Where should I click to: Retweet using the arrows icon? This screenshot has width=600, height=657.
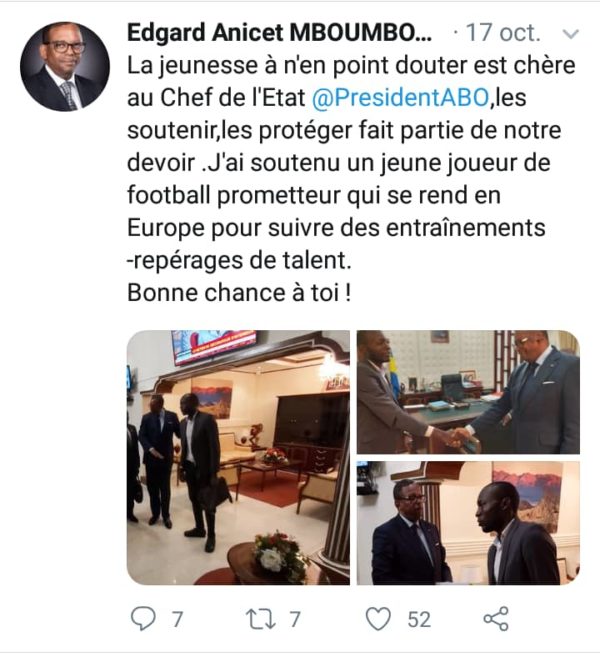[x=260, y=619]
